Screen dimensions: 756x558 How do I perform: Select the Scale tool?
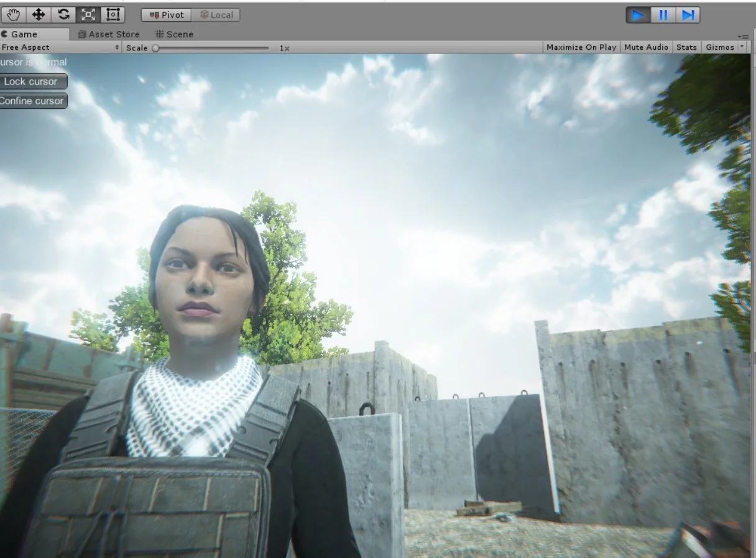(88, 15)
